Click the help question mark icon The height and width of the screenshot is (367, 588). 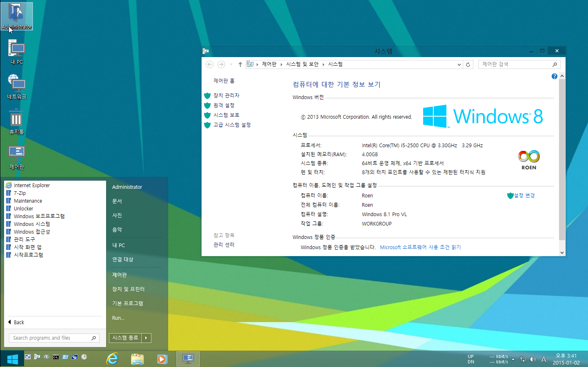tap(554, 76)
